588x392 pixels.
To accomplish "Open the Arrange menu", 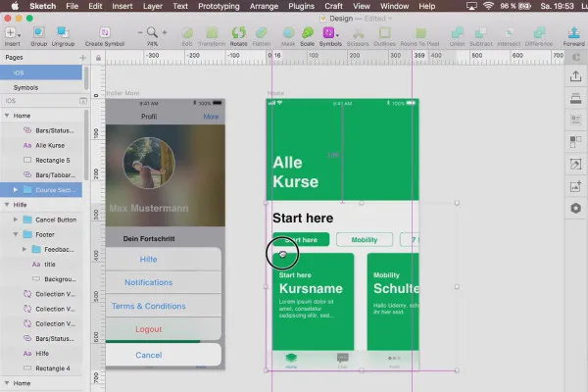I will point(264,6).
